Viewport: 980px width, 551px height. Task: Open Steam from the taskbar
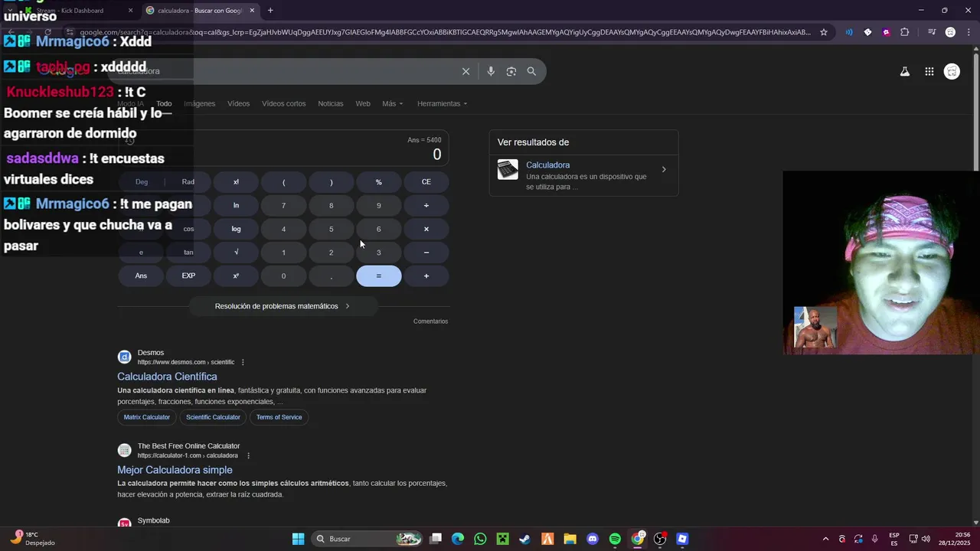tap(524, 539)
